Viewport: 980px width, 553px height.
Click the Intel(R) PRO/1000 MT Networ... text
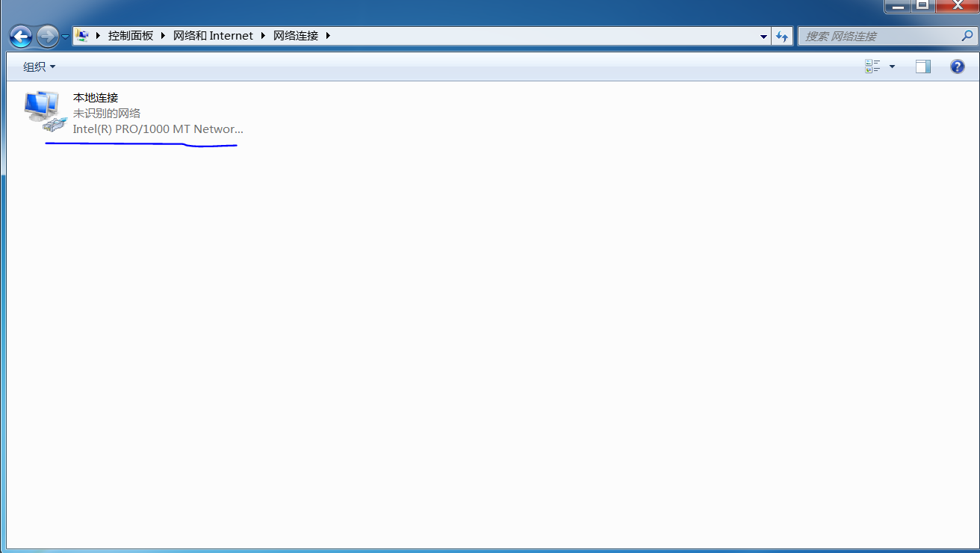click(x=158, y=129)
